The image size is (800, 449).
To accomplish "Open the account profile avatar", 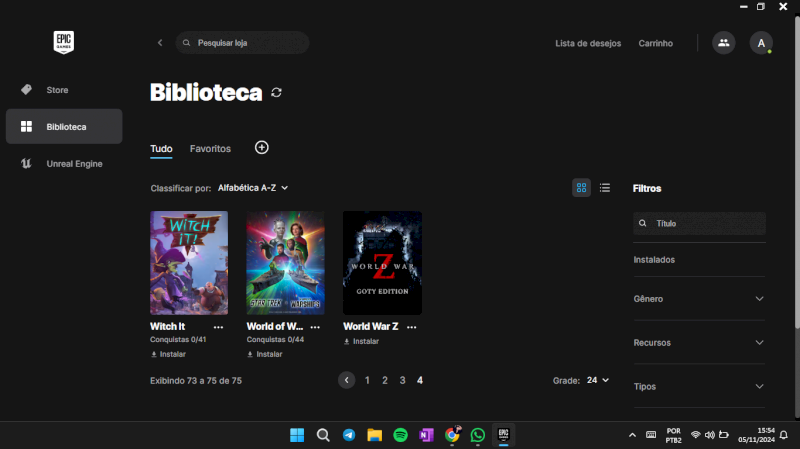I will click(x=761, y=43).
